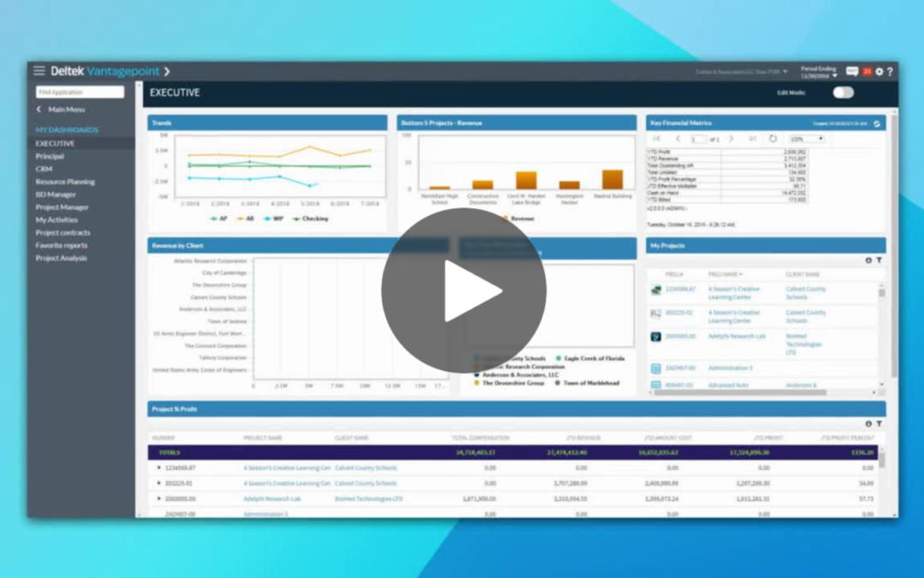The height and width of the screenshot is (578, 924).
Task: Reload the metrics report with circular arrow
Action: click(x=773, y=139)
